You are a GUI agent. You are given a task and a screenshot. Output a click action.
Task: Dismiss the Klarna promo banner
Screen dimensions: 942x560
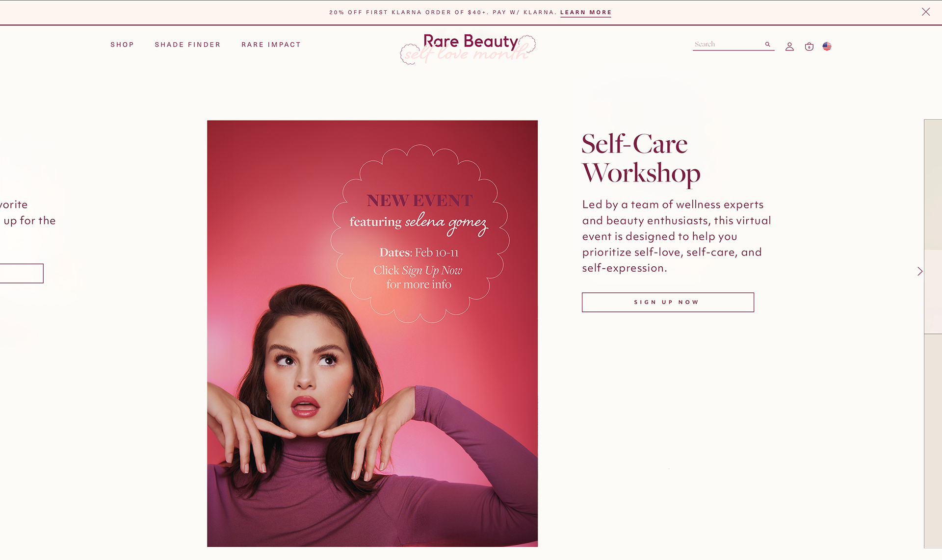click(926, 12)
